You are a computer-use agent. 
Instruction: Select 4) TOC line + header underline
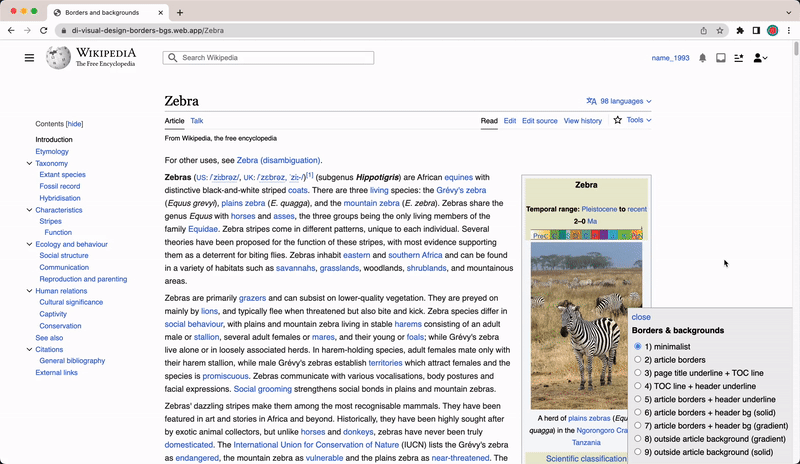637,386
